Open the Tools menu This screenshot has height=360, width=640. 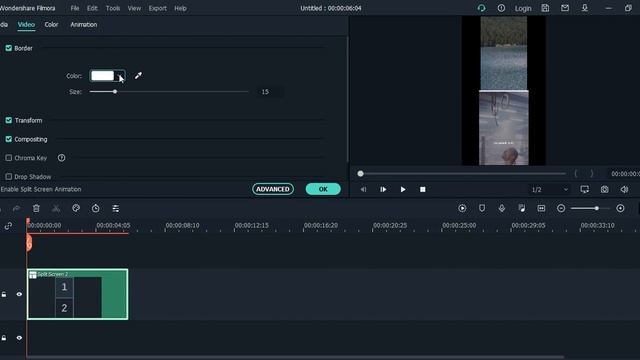[x=113, y=8]
